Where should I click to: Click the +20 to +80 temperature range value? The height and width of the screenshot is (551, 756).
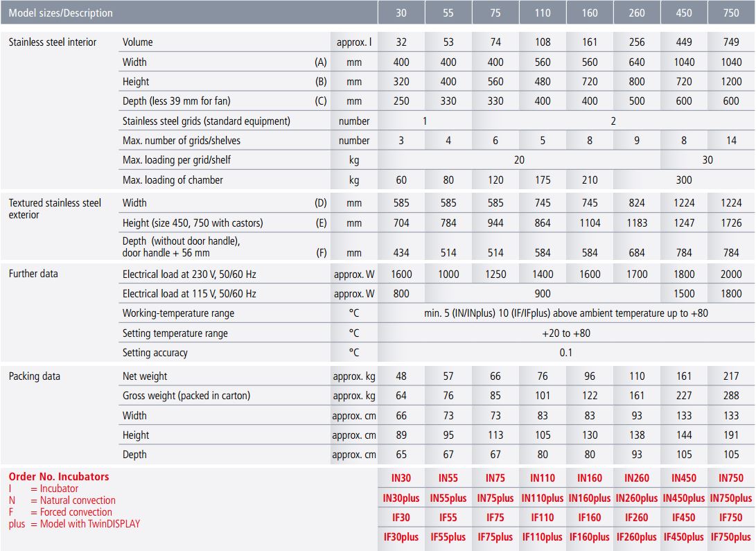coord(566,333)
